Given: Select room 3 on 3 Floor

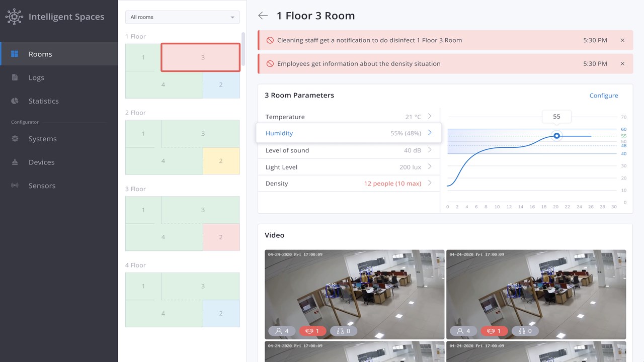Looking at the screenshot, I should pos(201,210).
